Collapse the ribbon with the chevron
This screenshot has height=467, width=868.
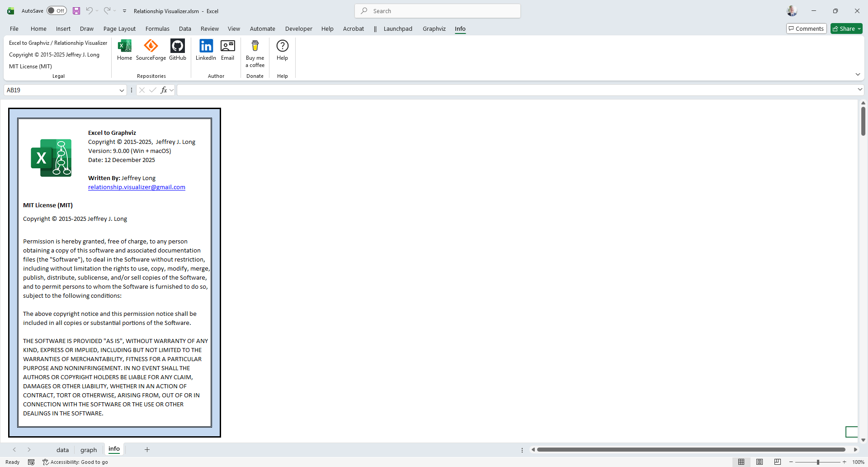tap(858, 75)
